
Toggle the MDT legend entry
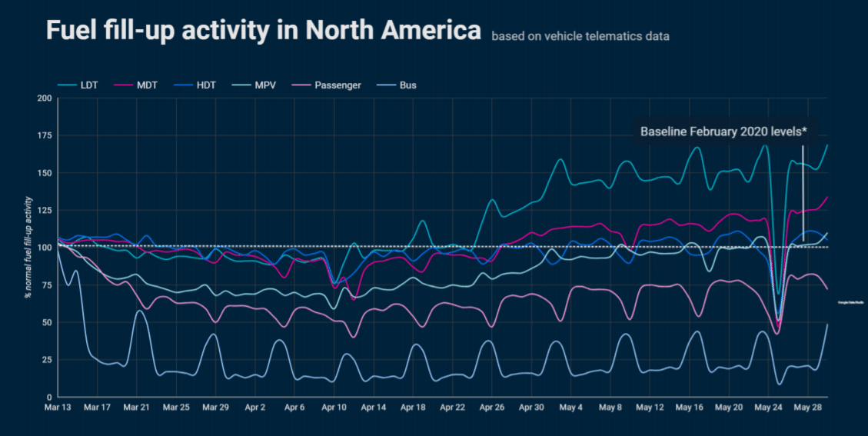point(135,85)
